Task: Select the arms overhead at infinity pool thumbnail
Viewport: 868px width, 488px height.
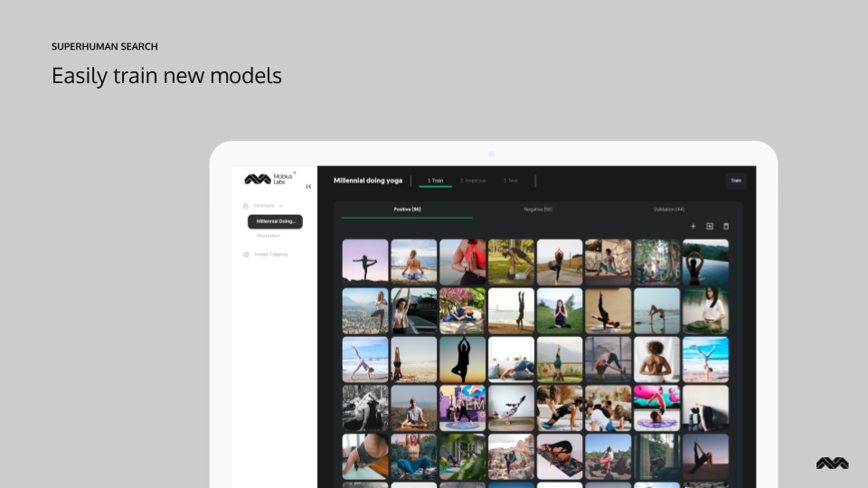Action: point(705,262)
